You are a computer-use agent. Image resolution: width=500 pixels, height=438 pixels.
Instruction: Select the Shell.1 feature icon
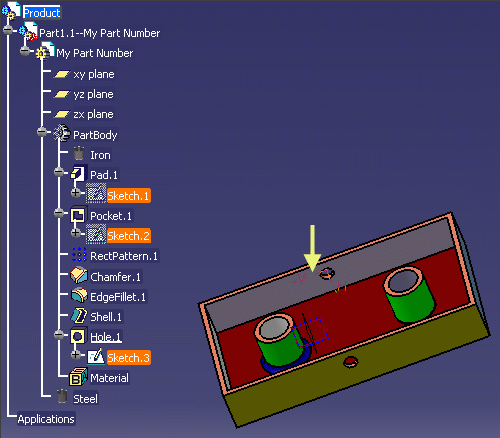79,316
